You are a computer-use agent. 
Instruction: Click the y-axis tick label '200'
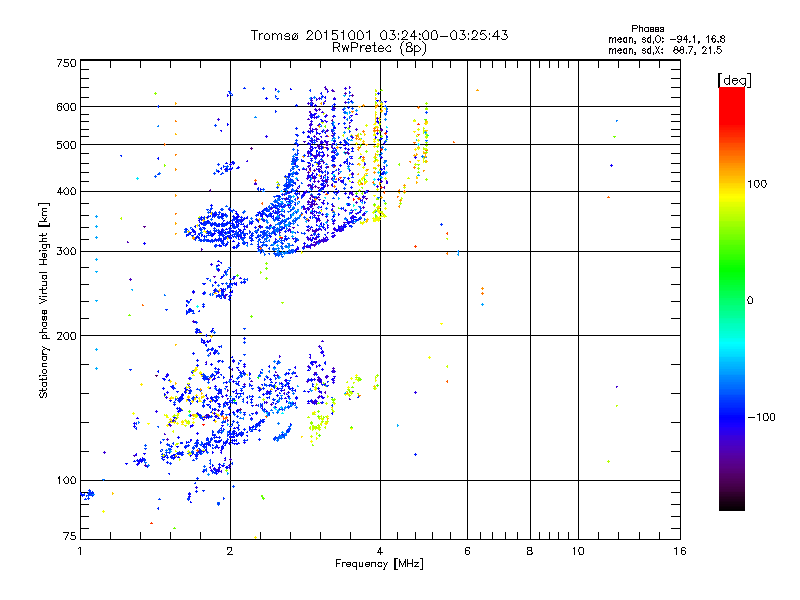[66, 336]
